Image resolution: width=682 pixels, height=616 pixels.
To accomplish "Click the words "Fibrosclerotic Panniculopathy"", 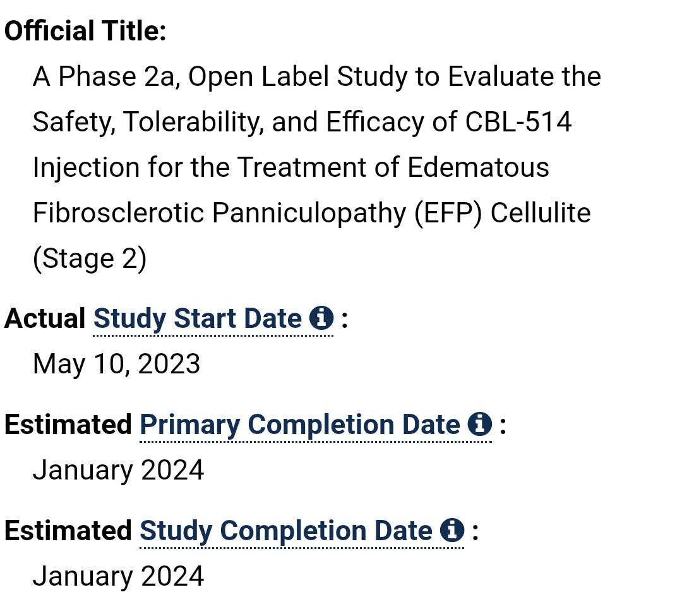I will [x=220, y=213].
